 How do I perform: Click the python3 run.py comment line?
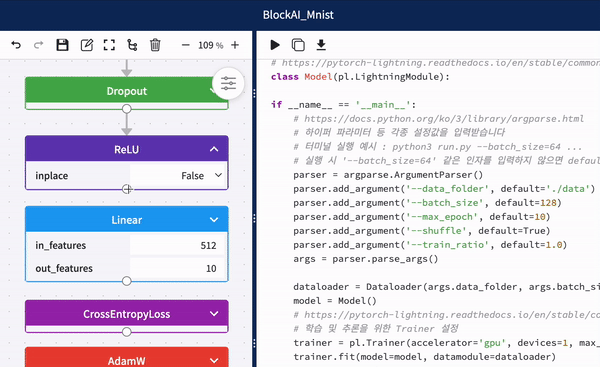click(437, 147)
